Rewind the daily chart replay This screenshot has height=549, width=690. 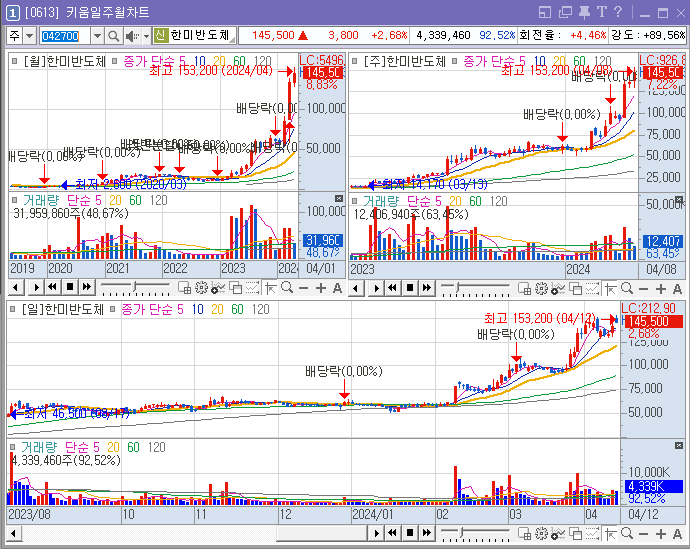pos(393,533)
